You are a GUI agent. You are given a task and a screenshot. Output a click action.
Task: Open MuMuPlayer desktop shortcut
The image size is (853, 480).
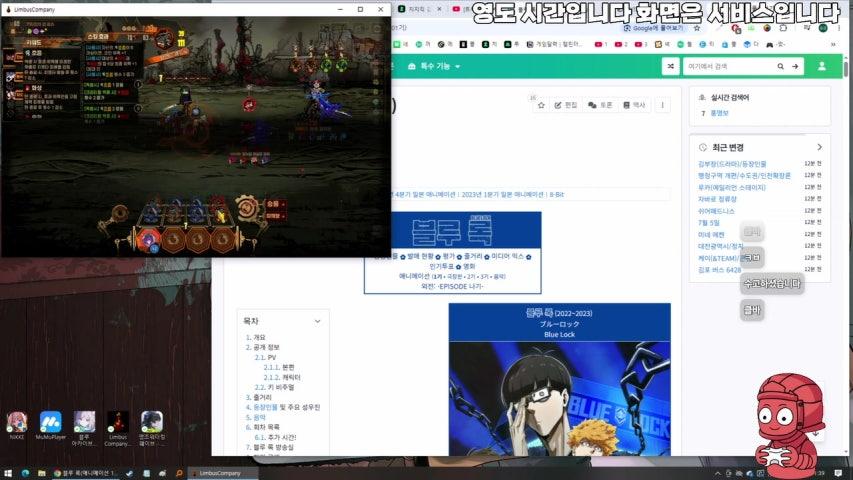[x=51, y=426]
